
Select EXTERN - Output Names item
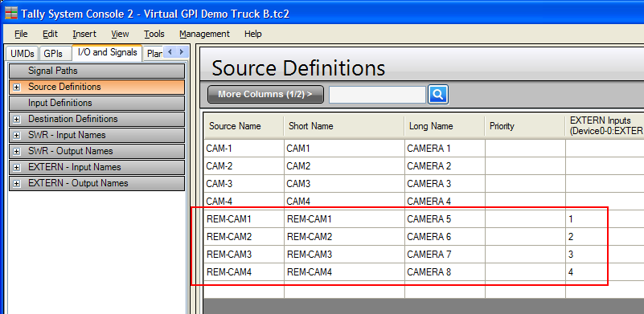97,183
